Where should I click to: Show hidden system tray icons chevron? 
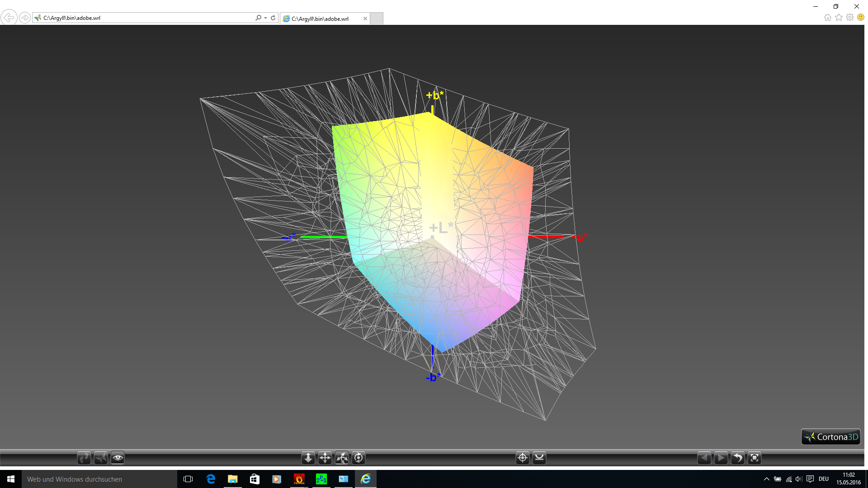click(x=766, y=479)
